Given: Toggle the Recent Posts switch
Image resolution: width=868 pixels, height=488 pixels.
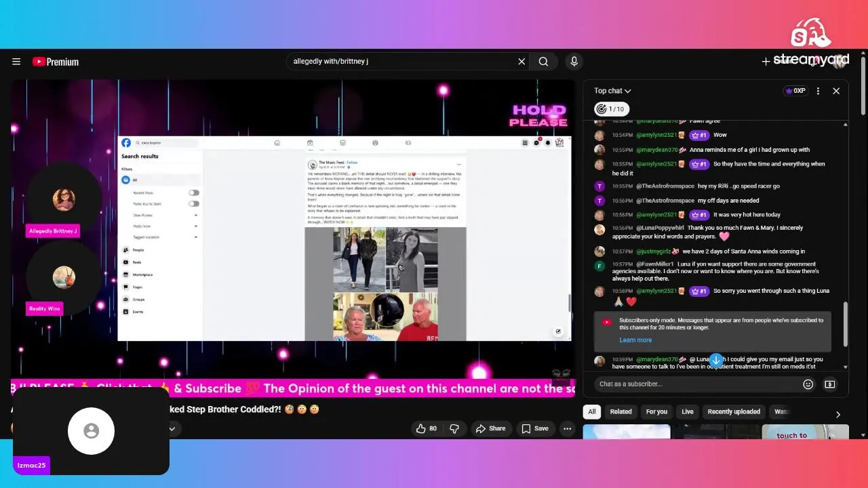Looking at the screenshot, I should point(194,193).
